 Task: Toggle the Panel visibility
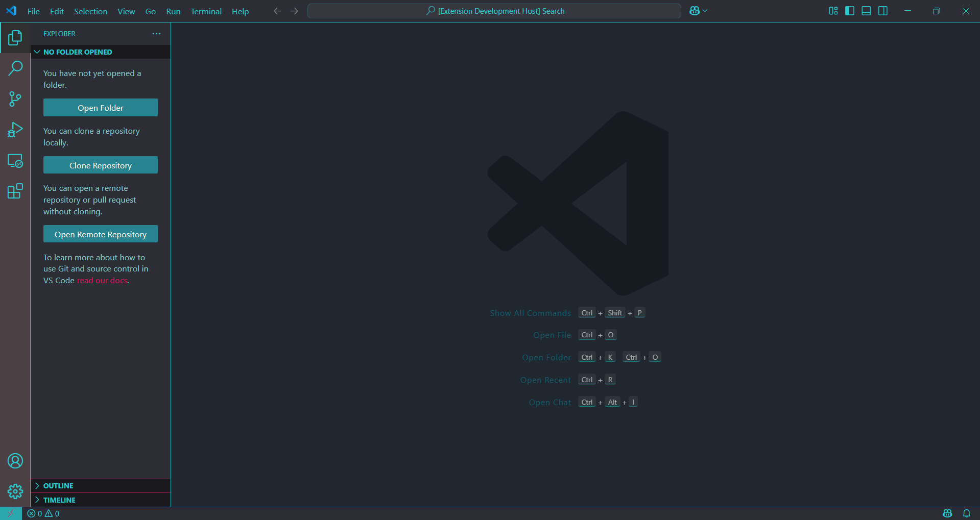pyautogui.click(x=866, y=11)
